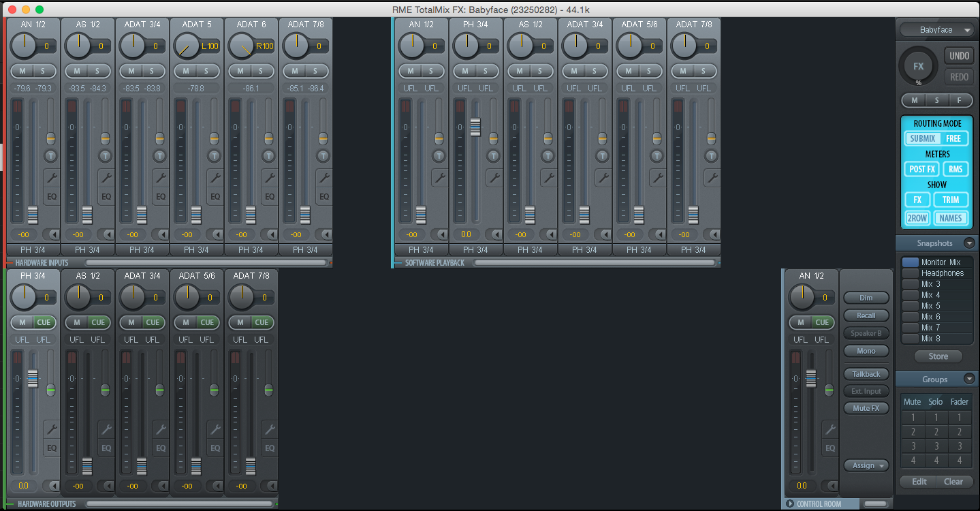Viewport: 980px width, 511px height.
Task: Click the Store snapshot button
Action: (x=938, y=356)
